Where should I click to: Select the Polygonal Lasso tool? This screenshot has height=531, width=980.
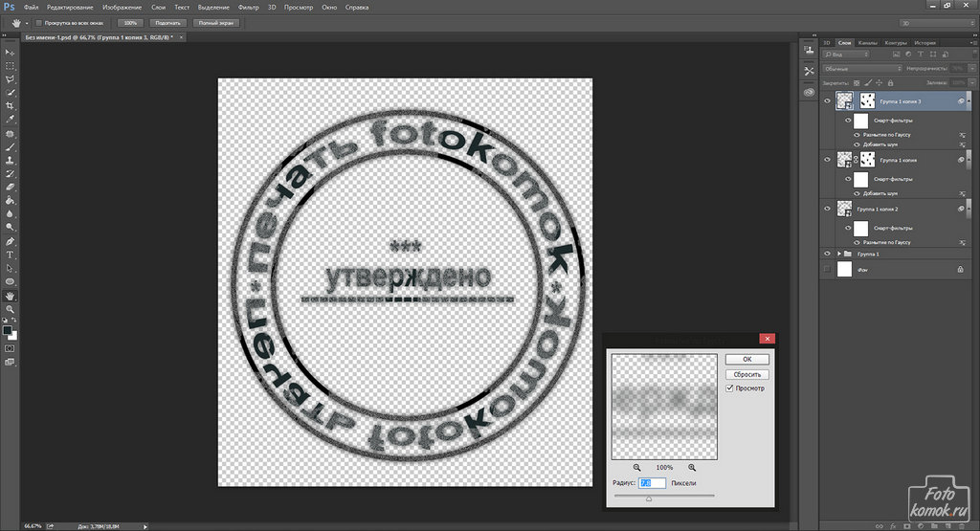point(10,79)
